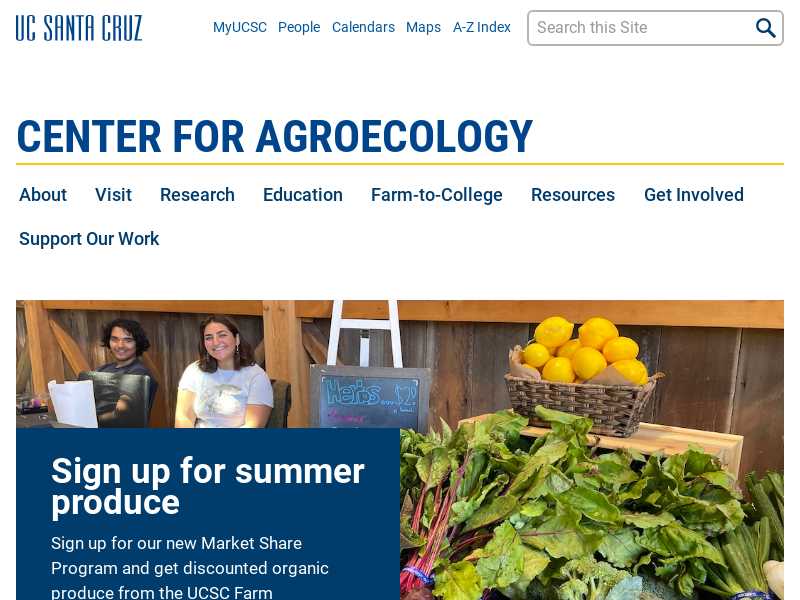
Task: Open the About menu
Action: tap(43, 195)
